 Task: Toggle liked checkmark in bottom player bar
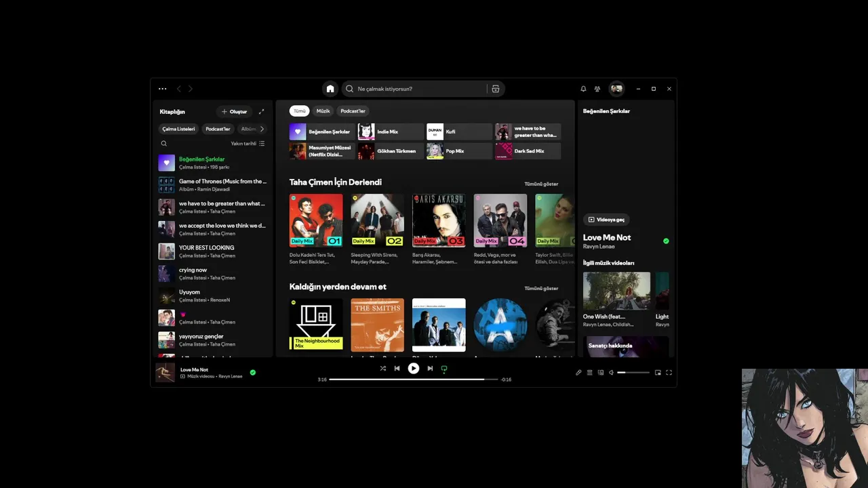pyautogui.click(x=253, y=372)
